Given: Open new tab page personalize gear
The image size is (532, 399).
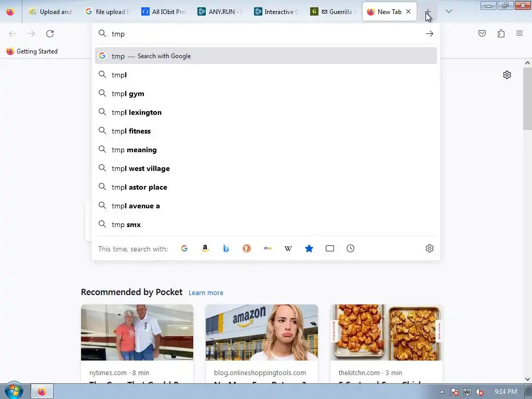Looking at the screenshot, I should coord(507,75).
